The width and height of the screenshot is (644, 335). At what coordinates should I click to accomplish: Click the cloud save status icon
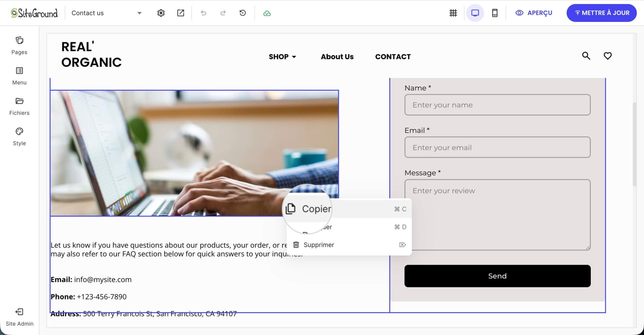tap(267, 13)
